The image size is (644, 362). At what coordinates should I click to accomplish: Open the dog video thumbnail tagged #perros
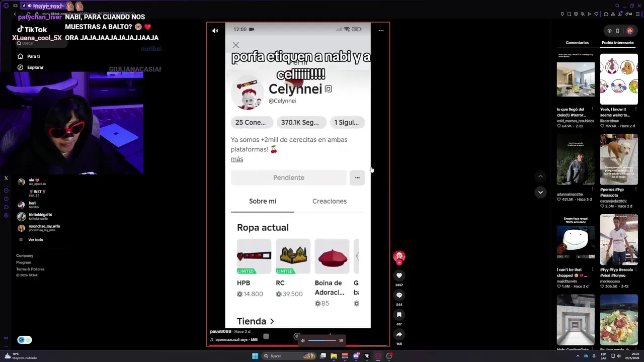coord(619,159)
